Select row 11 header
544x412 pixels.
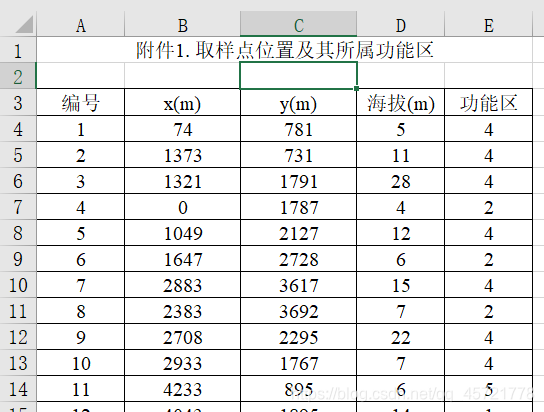[x=18, y=310]
